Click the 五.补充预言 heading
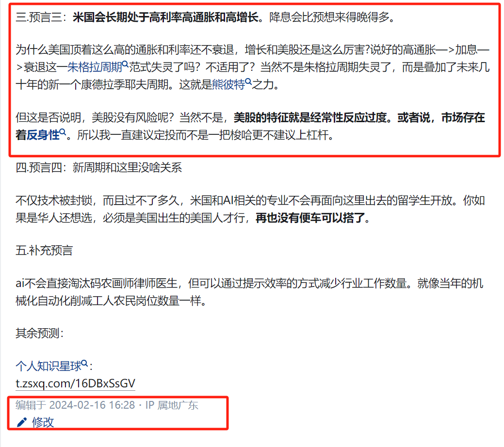The height and width of the screenshot is (447, 504). (44, 250)
